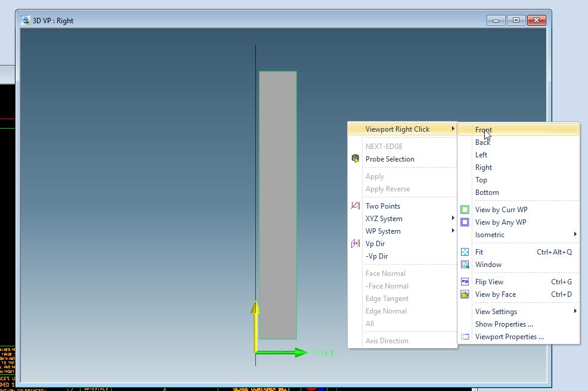
Task: Expand the Viewport Right Click submenu arrow
Action: (x=453, y=129)
